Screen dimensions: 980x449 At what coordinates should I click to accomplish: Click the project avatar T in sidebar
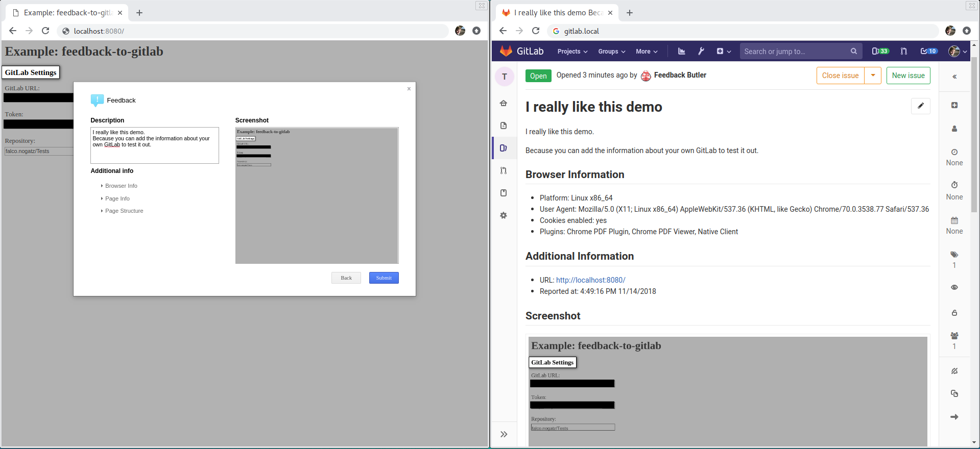[x=505, y=77]
